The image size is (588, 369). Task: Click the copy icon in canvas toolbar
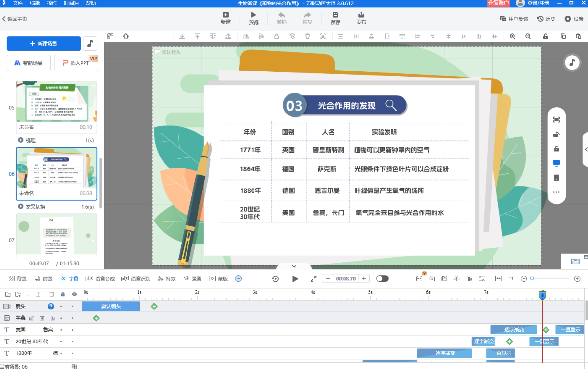[x=563, y=36]
